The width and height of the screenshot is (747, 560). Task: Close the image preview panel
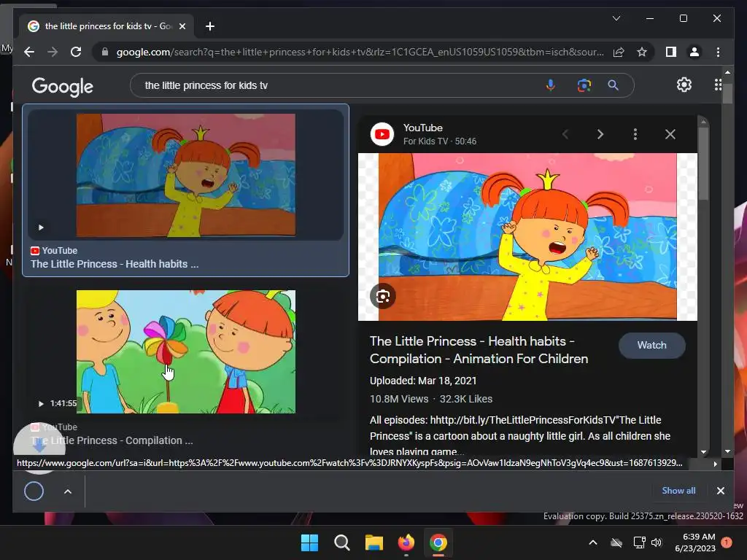(670, 134)
